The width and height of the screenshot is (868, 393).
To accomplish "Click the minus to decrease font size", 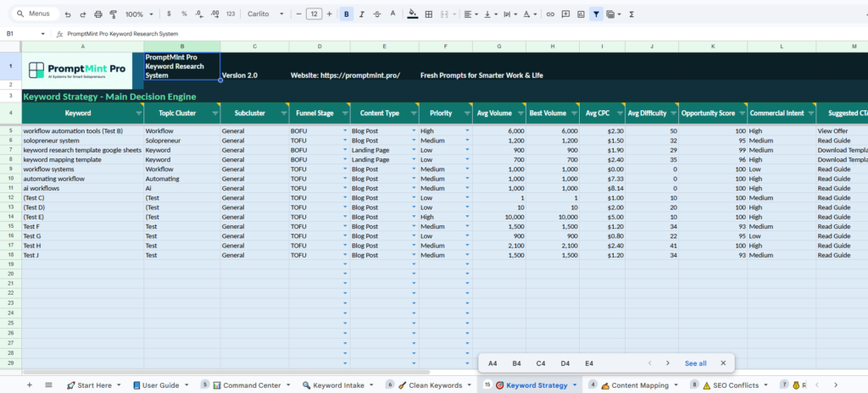I will click(299, 14).
